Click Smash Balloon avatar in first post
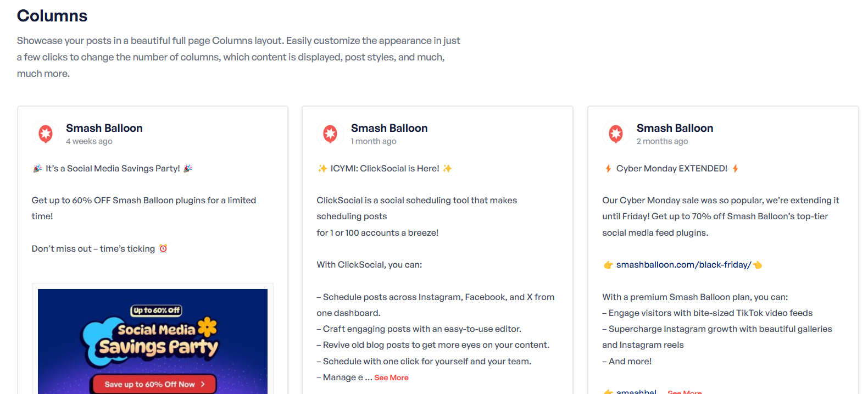Screen dimensions: 868x394 [x=46, y=134]
